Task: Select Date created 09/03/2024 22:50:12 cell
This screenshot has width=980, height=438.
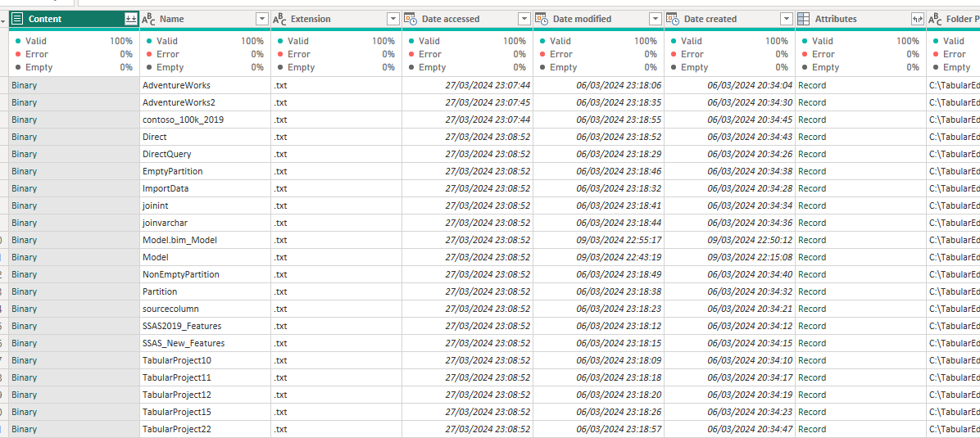Action: [730, 240]
